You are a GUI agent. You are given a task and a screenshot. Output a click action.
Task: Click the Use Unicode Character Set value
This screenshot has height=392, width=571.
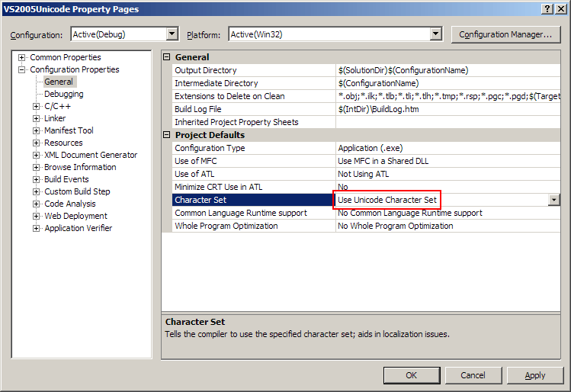(387, 200)
